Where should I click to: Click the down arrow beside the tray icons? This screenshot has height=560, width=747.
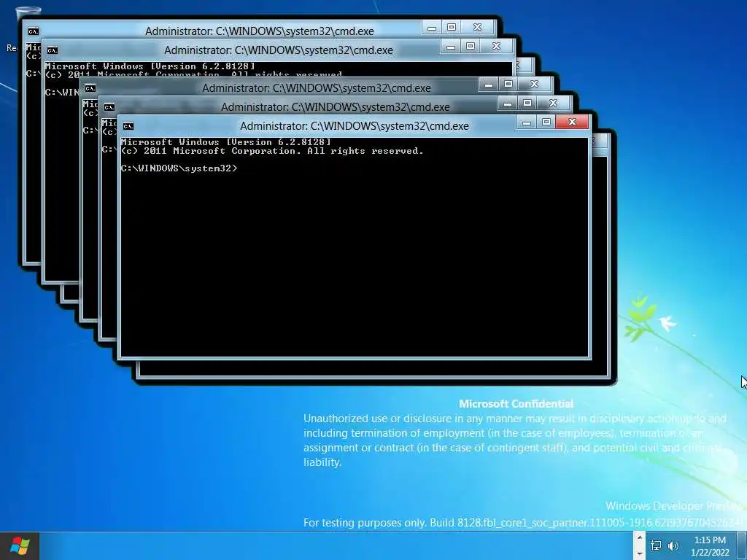coord(639,554)
